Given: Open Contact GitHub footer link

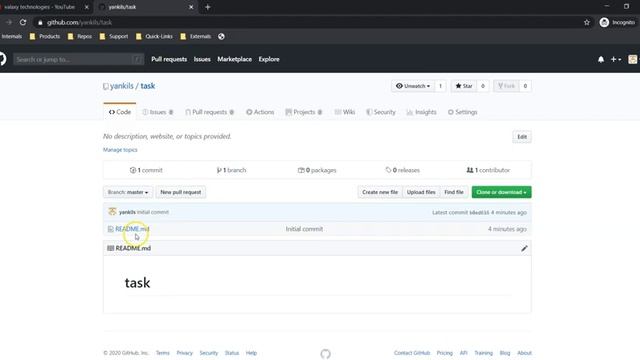Looking at the screenshot, I should click(x=412, y=353).
